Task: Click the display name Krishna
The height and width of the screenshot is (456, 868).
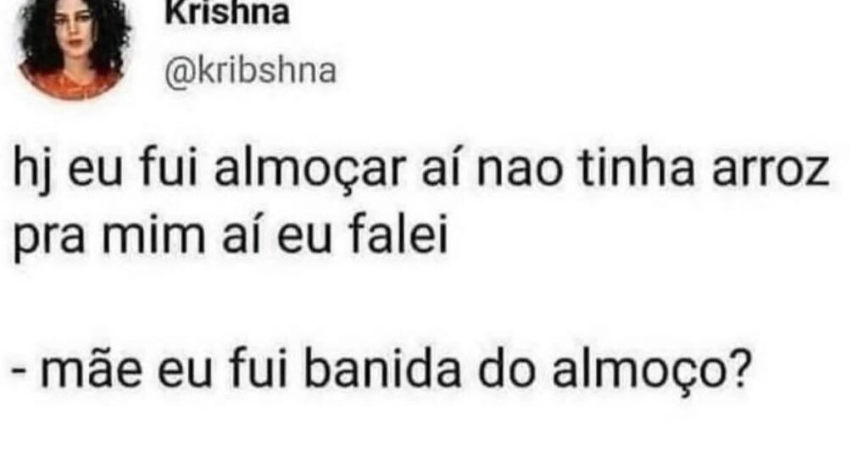Action: point(227,14)
